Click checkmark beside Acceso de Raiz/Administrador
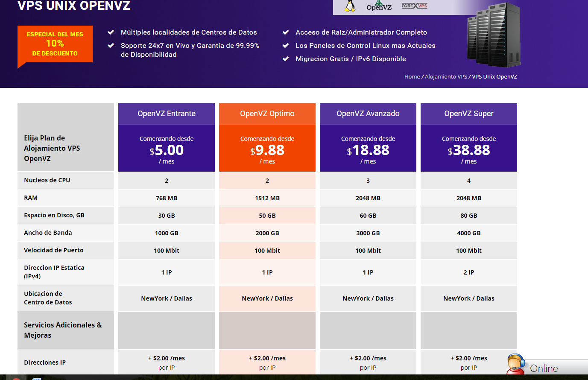The width and height of the screenshot is (588, 380). click(x=286, y=32)
